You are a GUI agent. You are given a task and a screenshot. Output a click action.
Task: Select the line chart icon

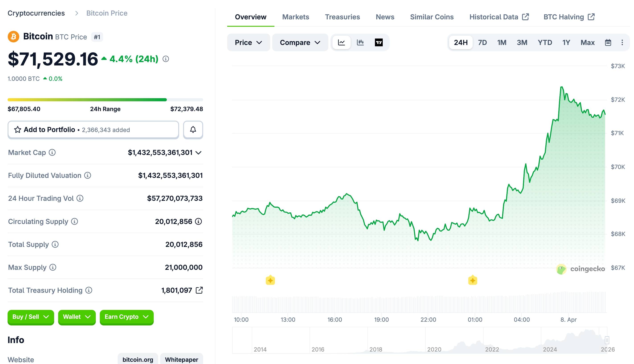point(341,43)
